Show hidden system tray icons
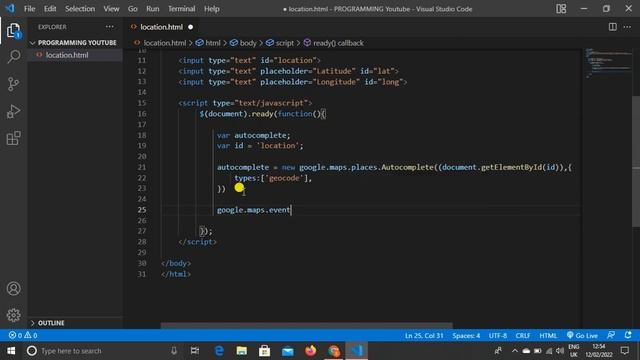This screenshot has width=640, height=360. [515, 351]
